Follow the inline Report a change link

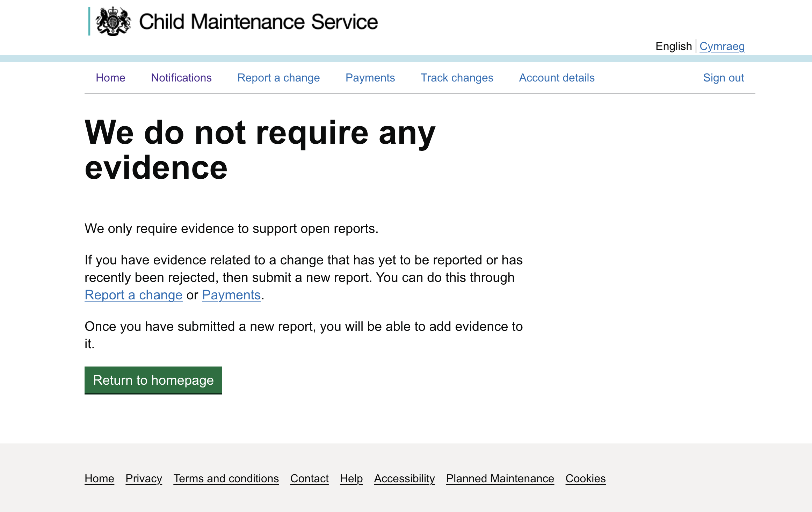[x=133, y=295]
